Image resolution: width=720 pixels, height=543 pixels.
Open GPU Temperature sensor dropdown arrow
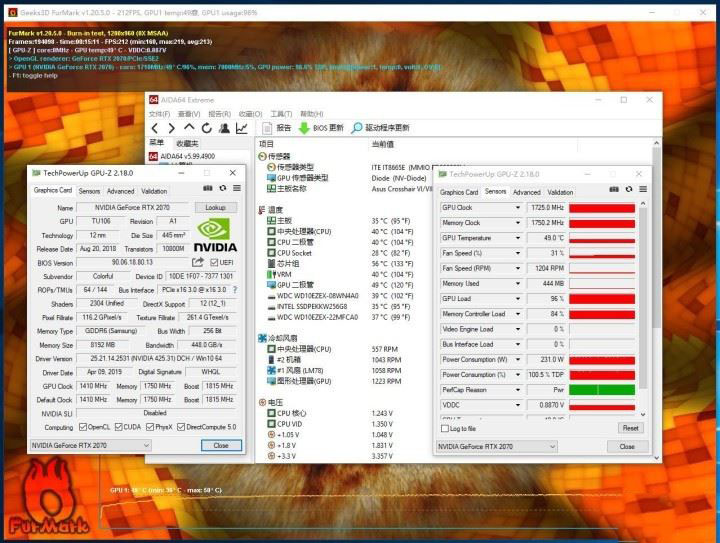coord(518,238)
